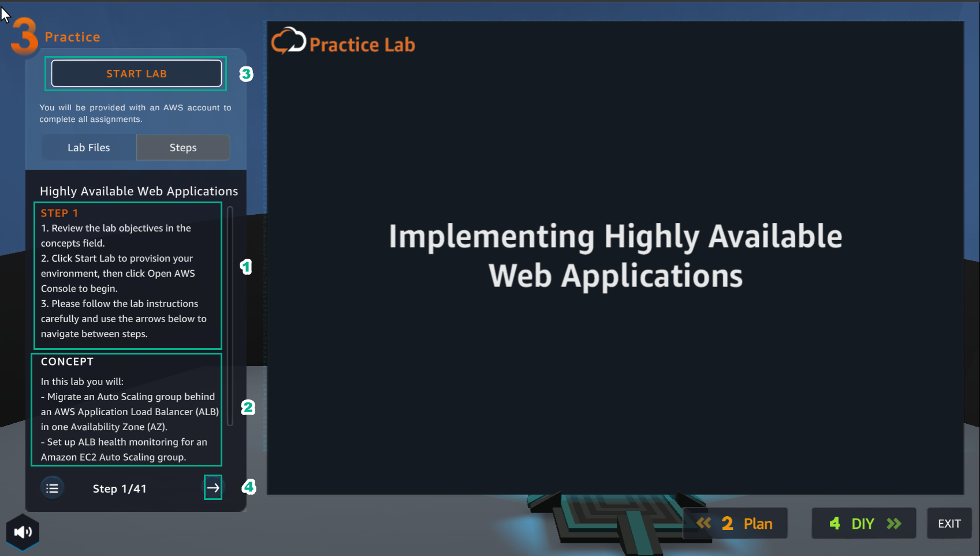Switch to the Steps tab

coord(183,147)
